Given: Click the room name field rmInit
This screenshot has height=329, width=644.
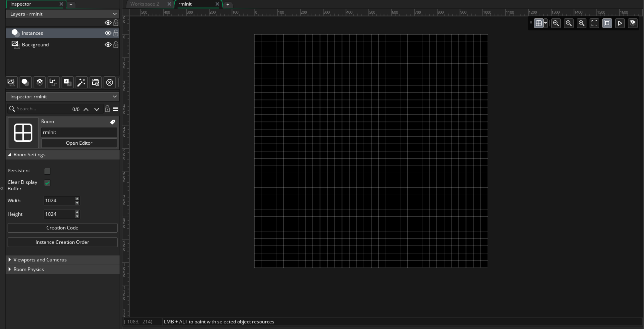Looking at the screenshot, I should pos(79,132).
